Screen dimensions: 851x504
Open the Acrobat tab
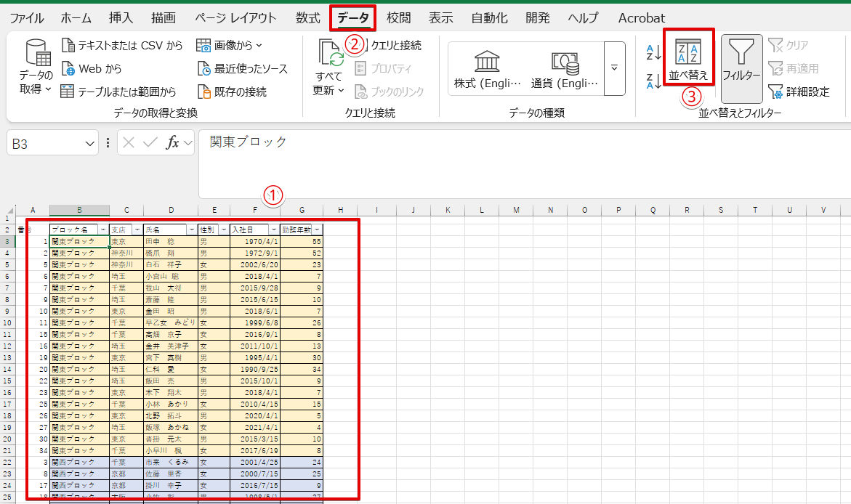[x=642, y=18]
